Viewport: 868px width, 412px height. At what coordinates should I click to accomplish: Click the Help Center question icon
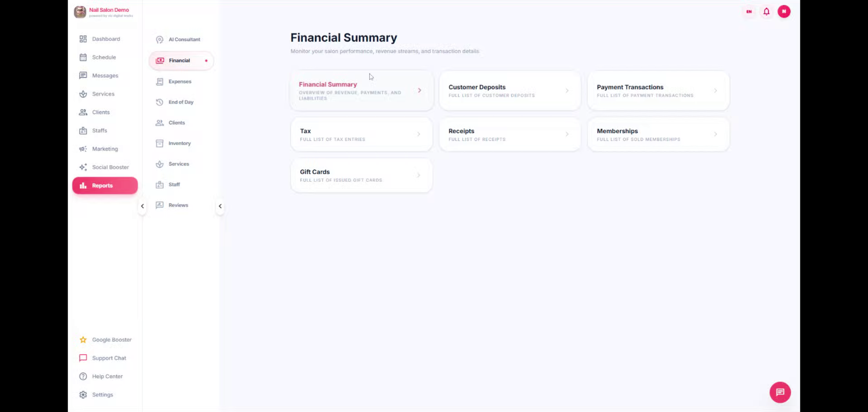(x=83, y=376)
